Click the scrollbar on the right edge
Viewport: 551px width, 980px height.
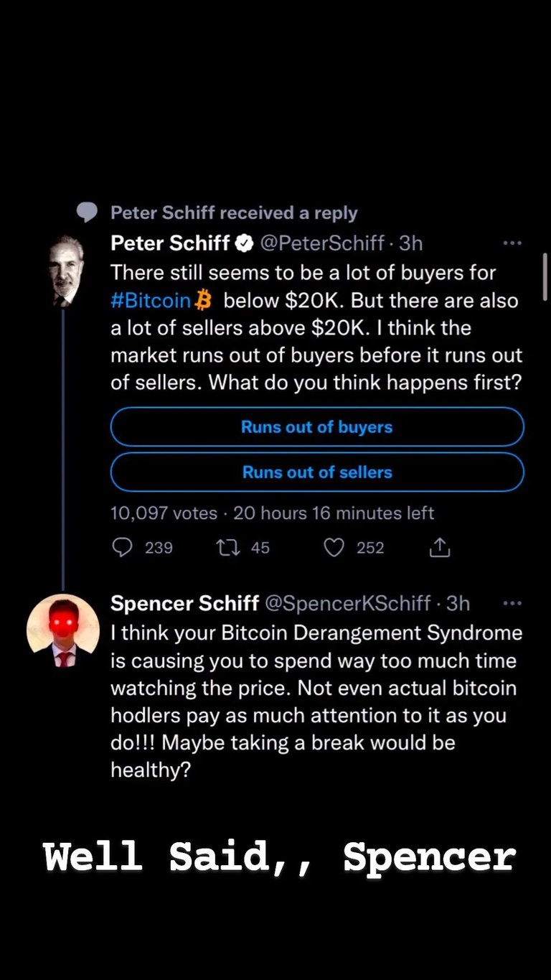(545, 276)
